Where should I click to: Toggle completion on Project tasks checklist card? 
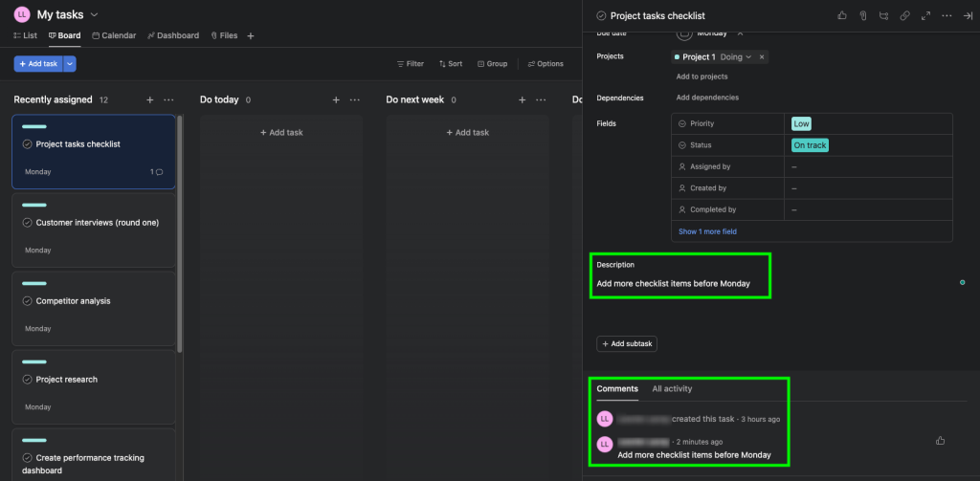click(27, 144)
